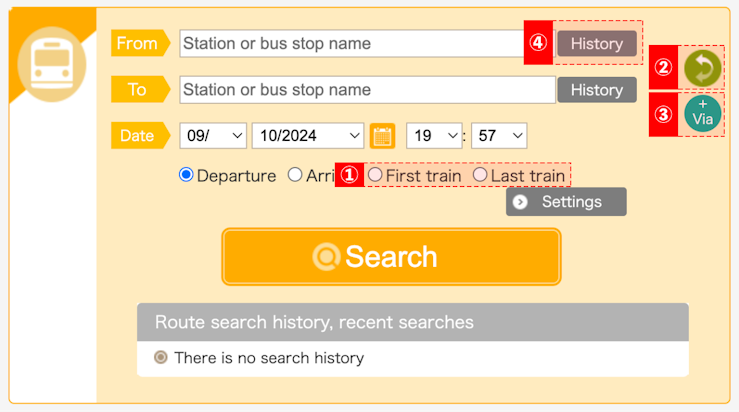
Task: Open the day and year dropdown 10/2024
Action: (308, 136)
